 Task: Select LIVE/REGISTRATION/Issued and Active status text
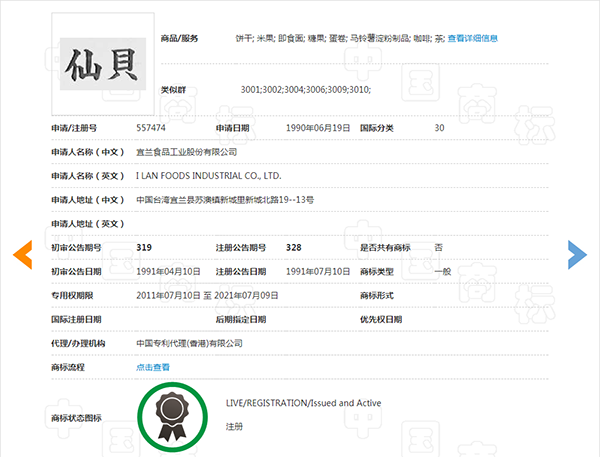tap(303, 403)
